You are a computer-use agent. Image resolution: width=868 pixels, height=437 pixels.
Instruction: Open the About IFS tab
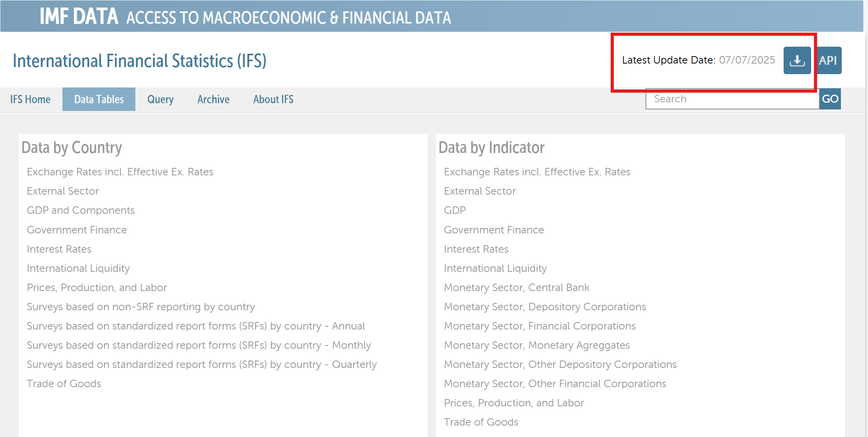coord(273,99)
